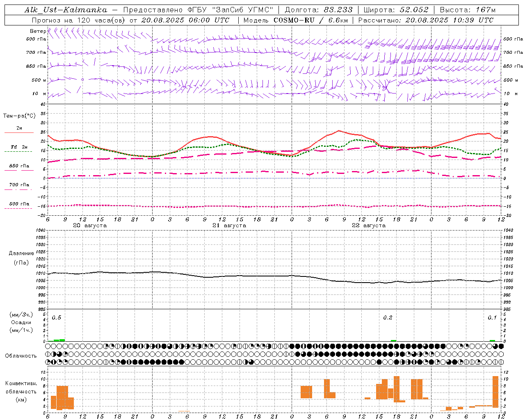This screenshot has width=525, height=420.
Task: Click the 0.1 precipitation amount value
Action: coord(492,318)
